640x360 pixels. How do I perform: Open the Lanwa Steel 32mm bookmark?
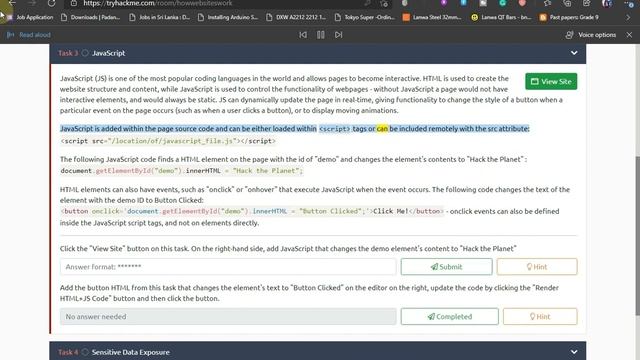click(x=432, y=17)
